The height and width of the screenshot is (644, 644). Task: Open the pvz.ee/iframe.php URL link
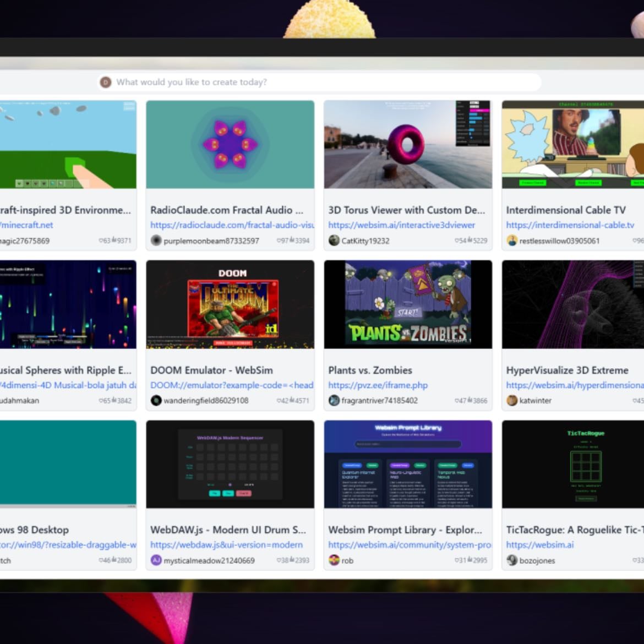click(378, 385)
